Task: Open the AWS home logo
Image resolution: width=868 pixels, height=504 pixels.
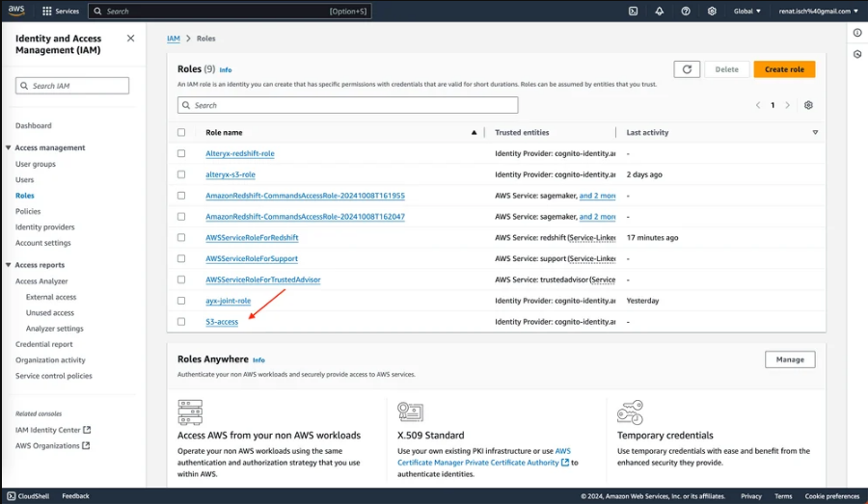Action: tap(16, 10)
